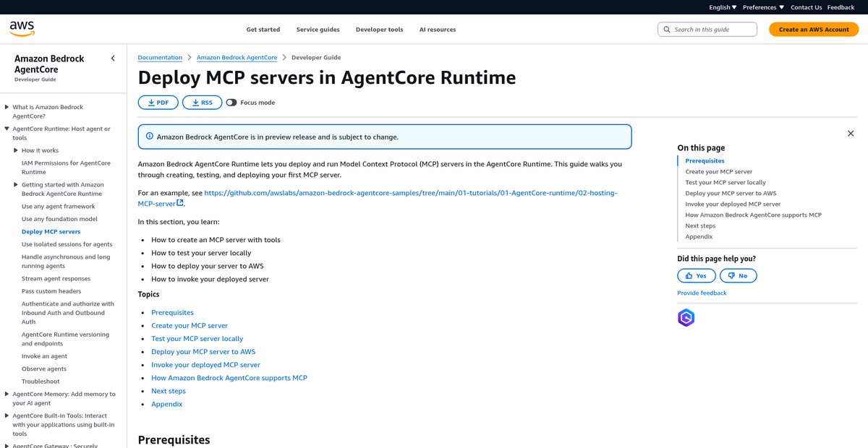Open Use any agent framework page

[x=58, y=207]
